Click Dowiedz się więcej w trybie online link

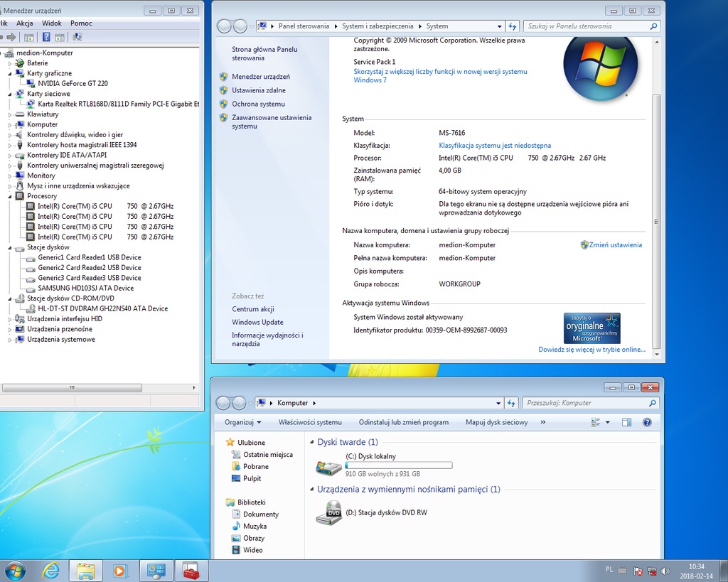[592, 350]
